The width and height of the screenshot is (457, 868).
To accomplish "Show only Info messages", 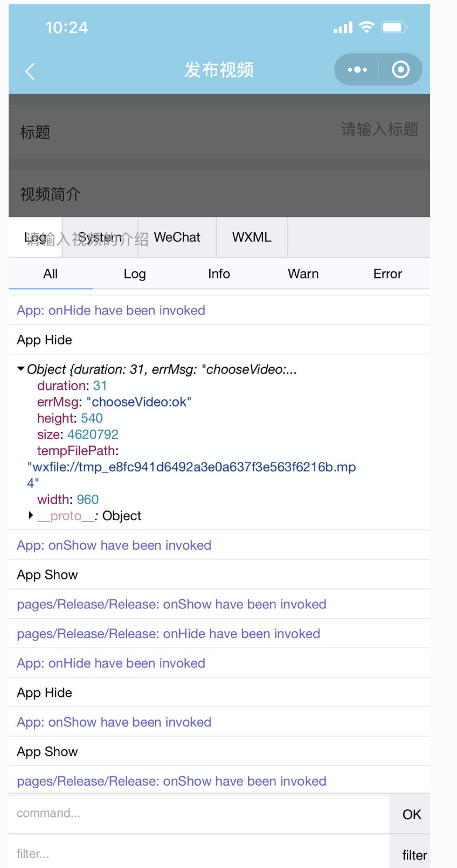I will click(x=219, y=274).
